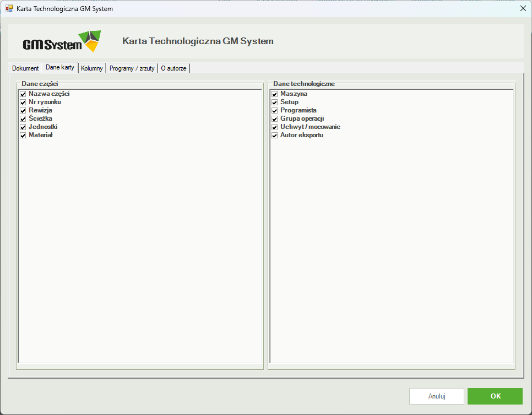Disable the Programista checkbox

[275, 110]
